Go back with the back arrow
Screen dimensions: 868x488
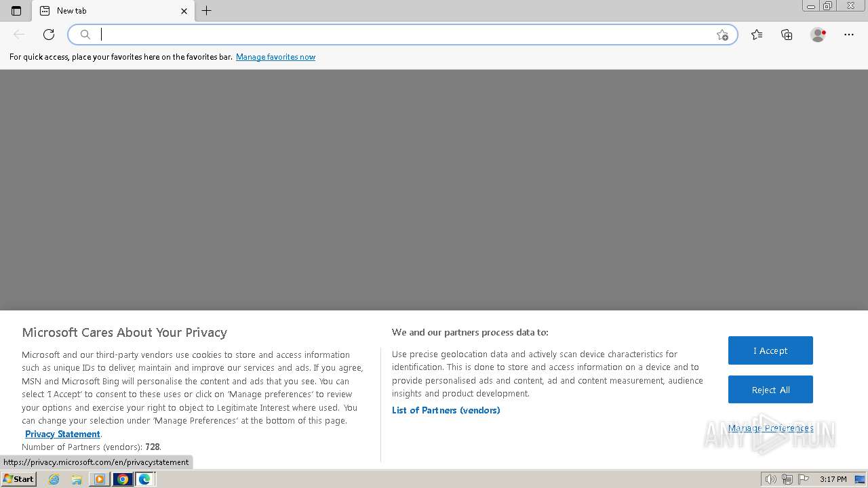19,35
